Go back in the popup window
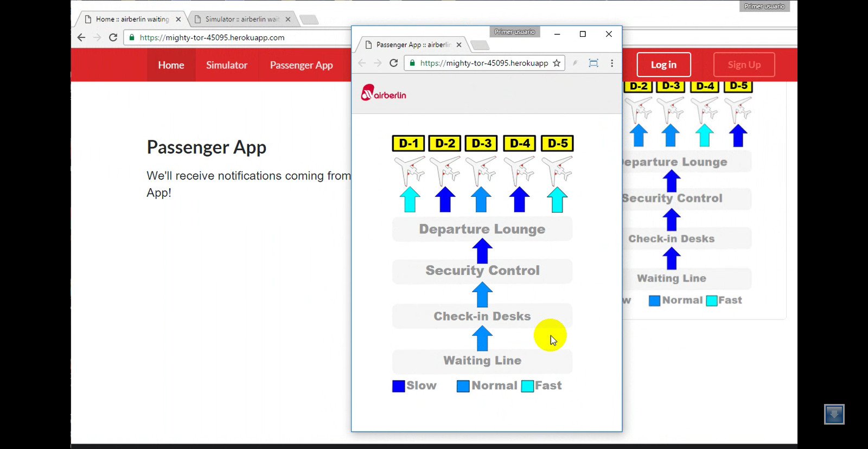Viewport: 868px width, 449px height. pyautogui.click(x=362, y=63)
